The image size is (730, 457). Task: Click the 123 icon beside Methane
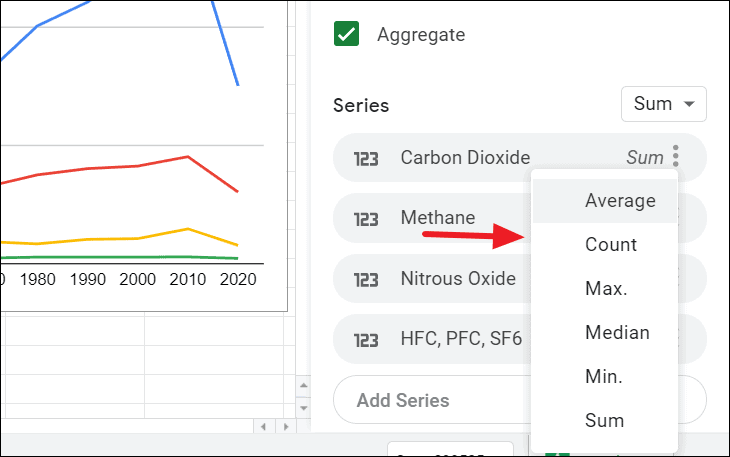(x=366, y=218)
